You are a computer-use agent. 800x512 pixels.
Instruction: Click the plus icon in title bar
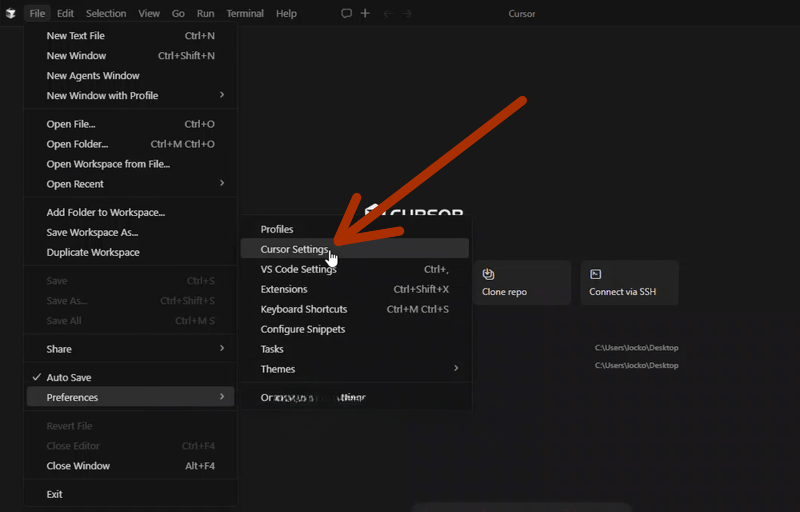click(x=365, y=14)
